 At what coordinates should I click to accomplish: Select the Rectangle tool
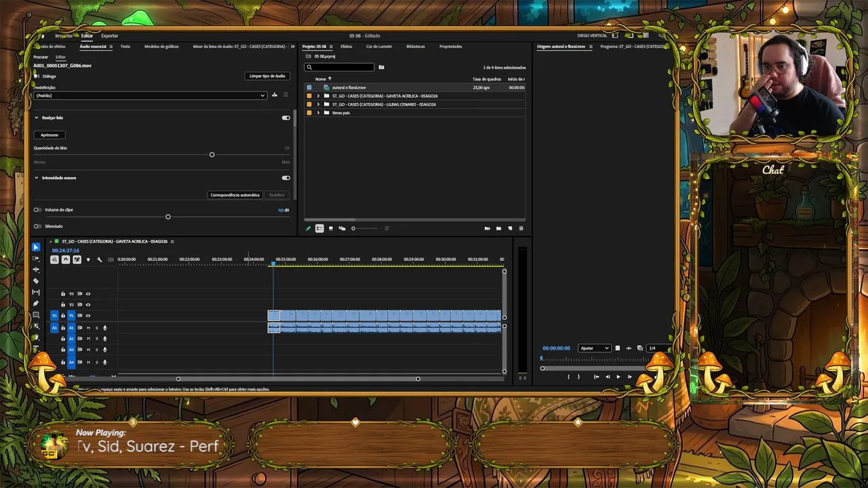pyautogui.click(x=36, y=315)
